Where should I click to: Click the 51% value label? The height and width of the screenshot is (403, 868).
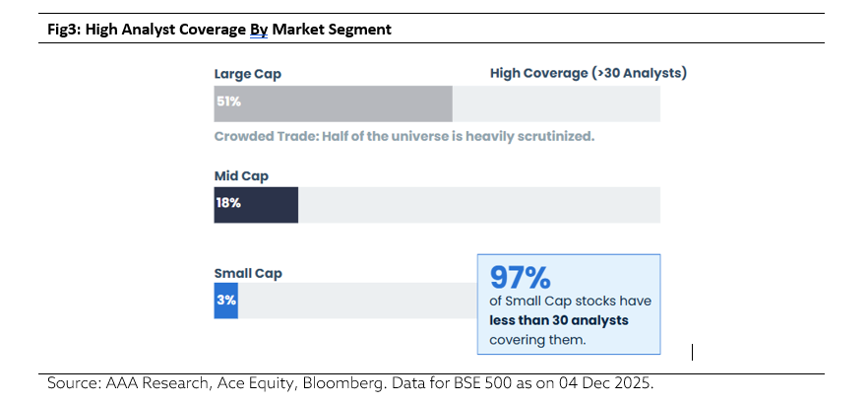click(x=228, y=103)
